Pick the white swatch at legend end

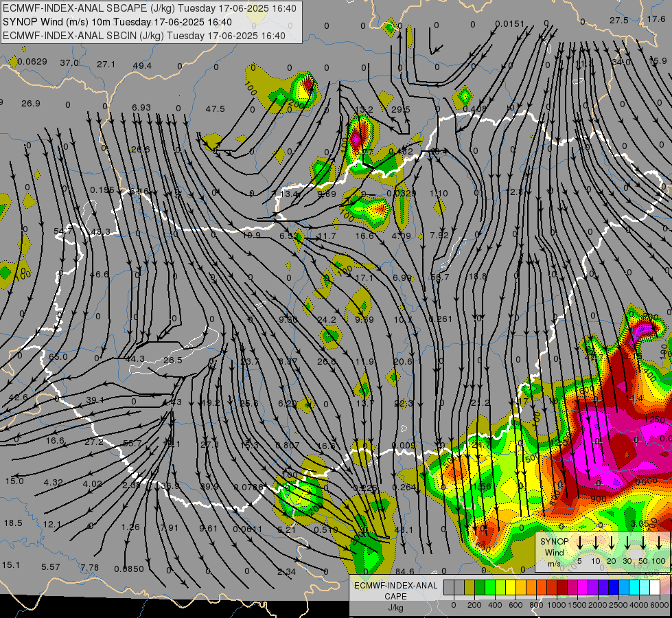pyautogui.click(x=655, y=588)
